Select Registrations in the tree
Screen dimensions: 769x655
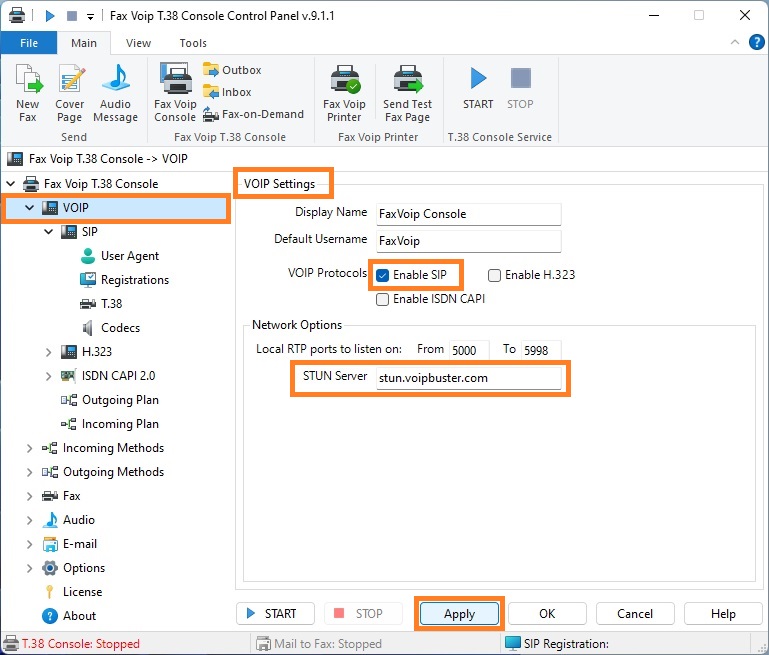[125, 280]
